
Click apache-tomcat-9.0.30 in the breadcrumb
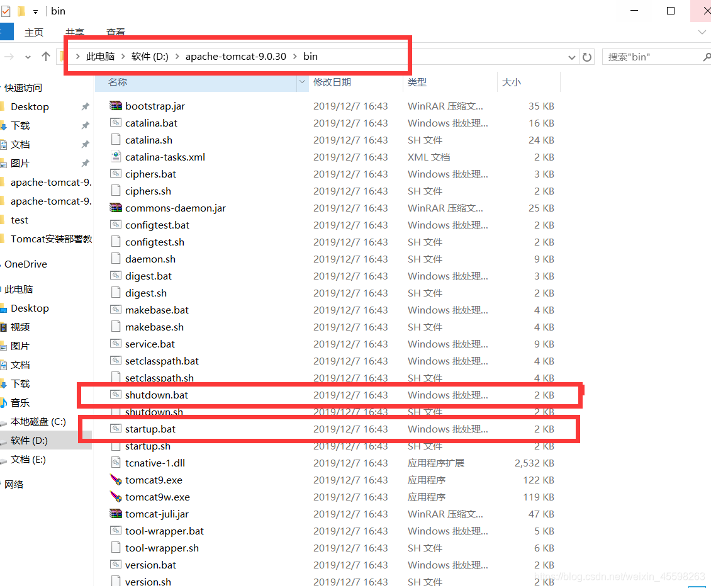236,57
